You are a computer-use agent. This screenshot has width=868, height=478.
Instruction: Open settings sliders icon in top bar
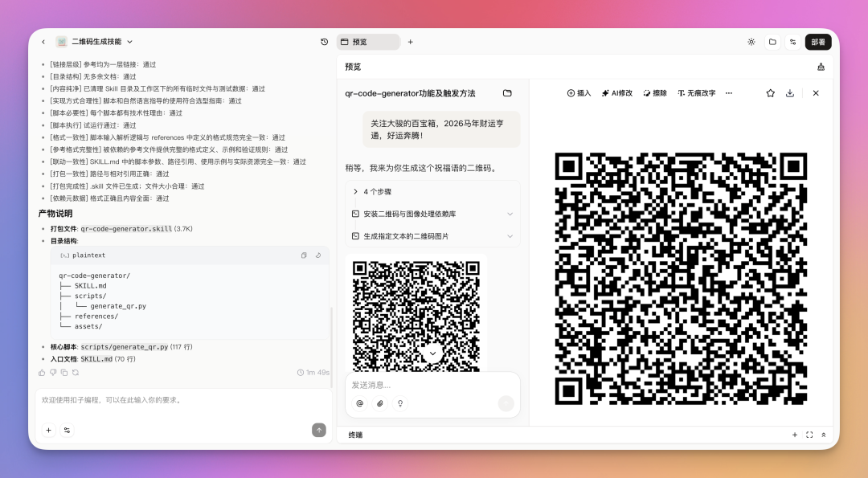tap(792, 42)
